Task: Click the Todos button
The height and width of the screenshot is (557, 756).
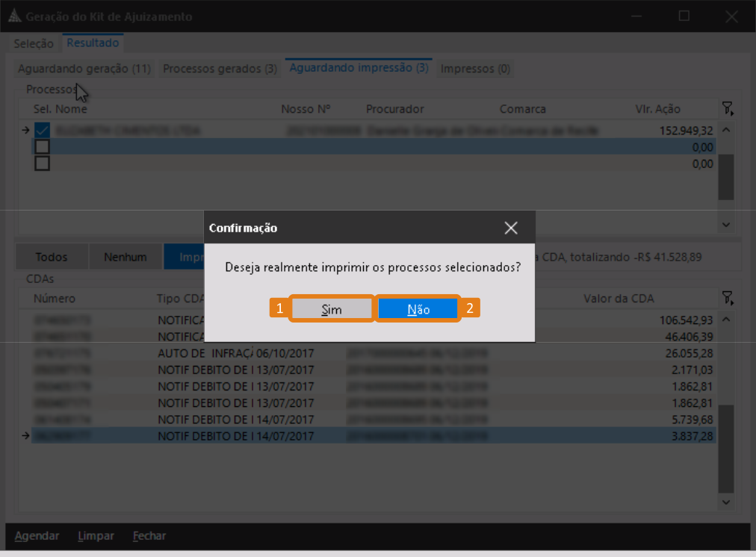Action: point(52,257)
